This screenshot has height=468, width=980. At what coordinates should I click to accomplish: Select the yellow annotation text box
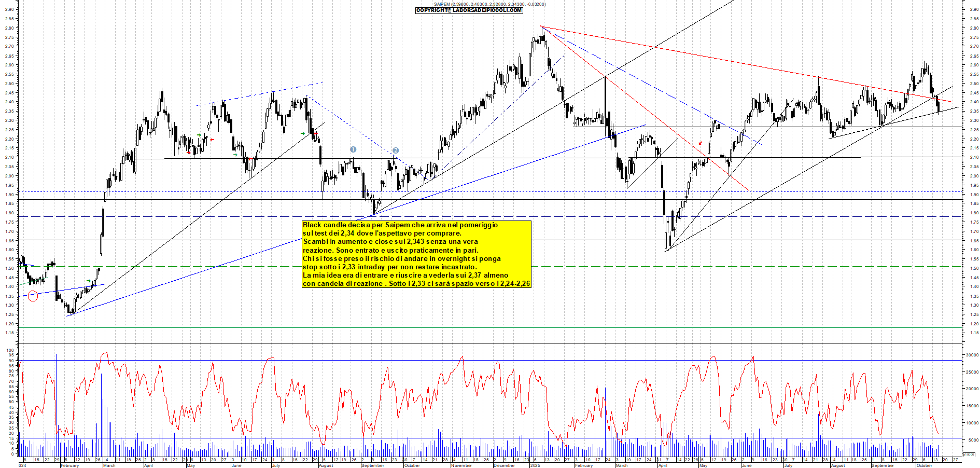[x=416, y=254]
